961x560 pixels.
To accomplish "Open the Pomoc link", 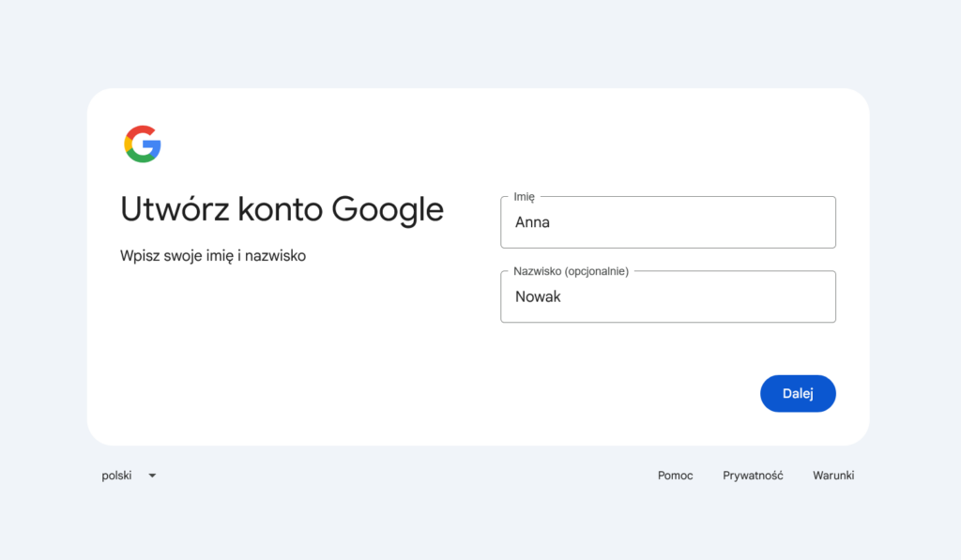I will [x=675, y=476].
